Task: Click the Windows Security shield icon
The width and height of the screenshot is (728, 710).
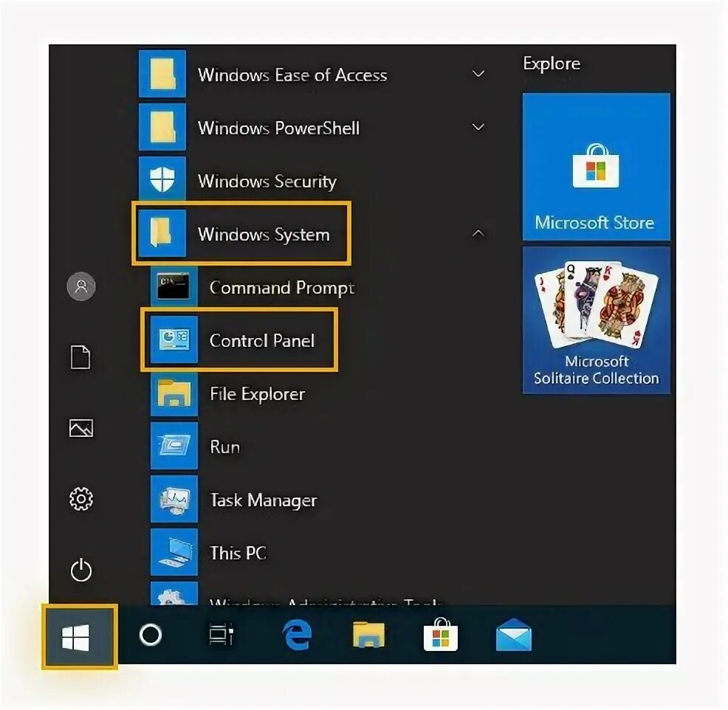Action: click(162, 179)
